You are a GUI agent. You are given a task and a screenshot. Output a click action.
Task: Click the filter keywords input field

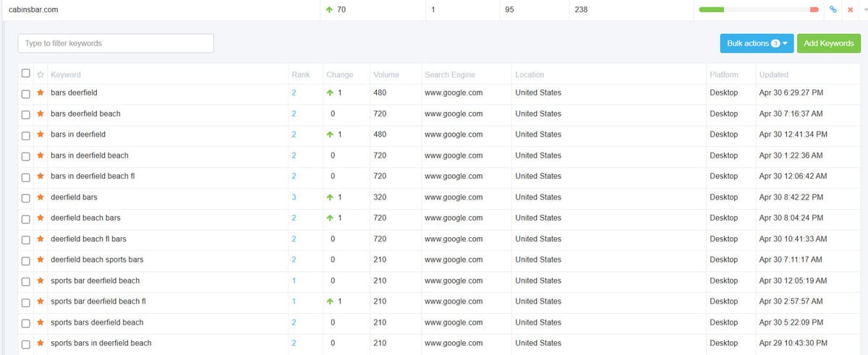point(116,43)
